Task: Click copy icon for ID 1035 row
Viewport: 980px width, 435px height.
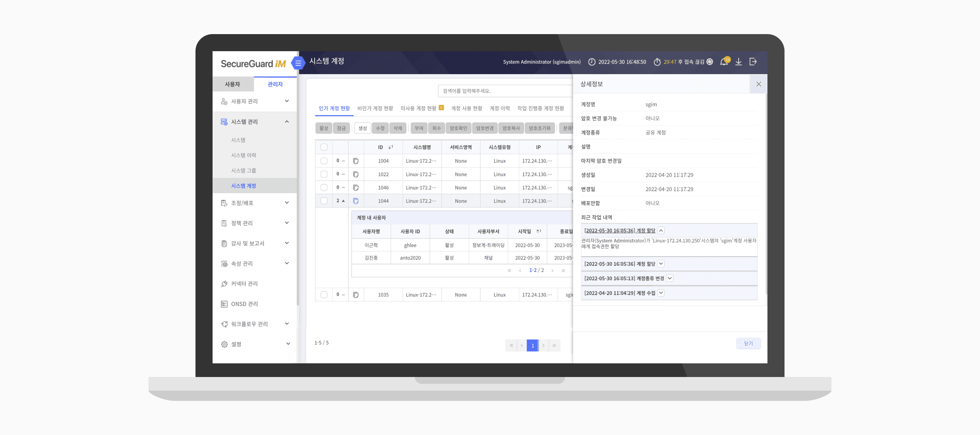Action: (356, 295)
